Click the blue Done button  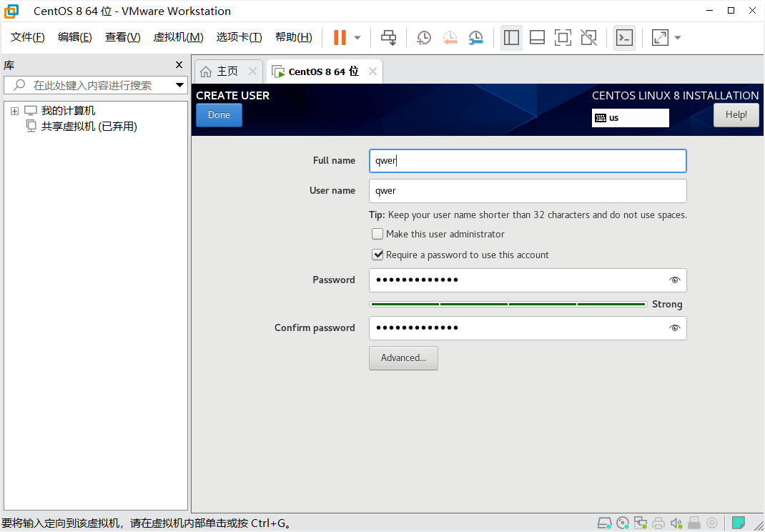point(219,114)
